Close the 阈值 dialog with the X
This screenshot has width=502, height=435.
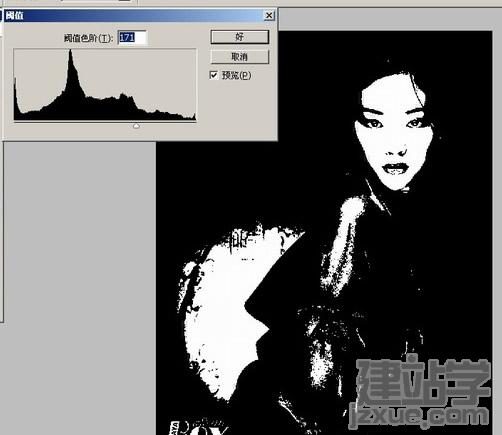(x=269, y=15)
